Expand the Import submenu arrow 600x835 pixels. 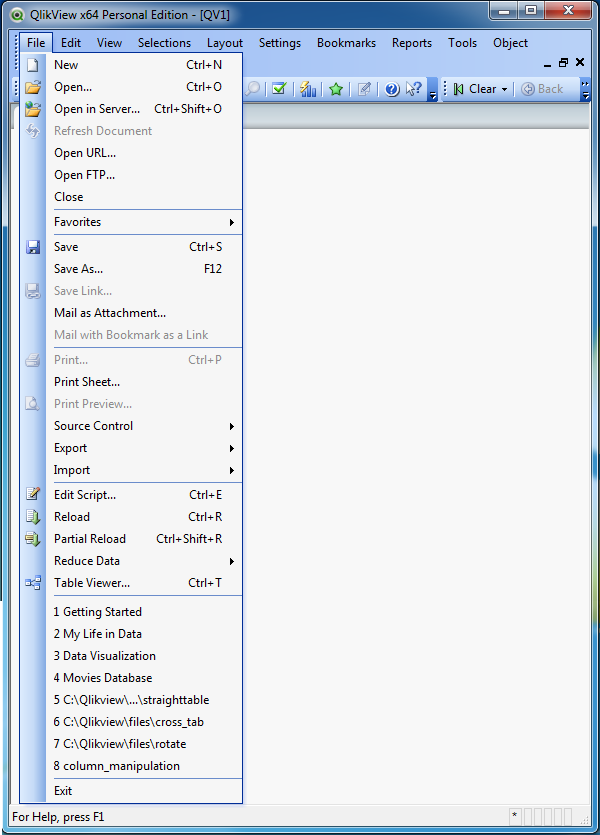point(232,470)
